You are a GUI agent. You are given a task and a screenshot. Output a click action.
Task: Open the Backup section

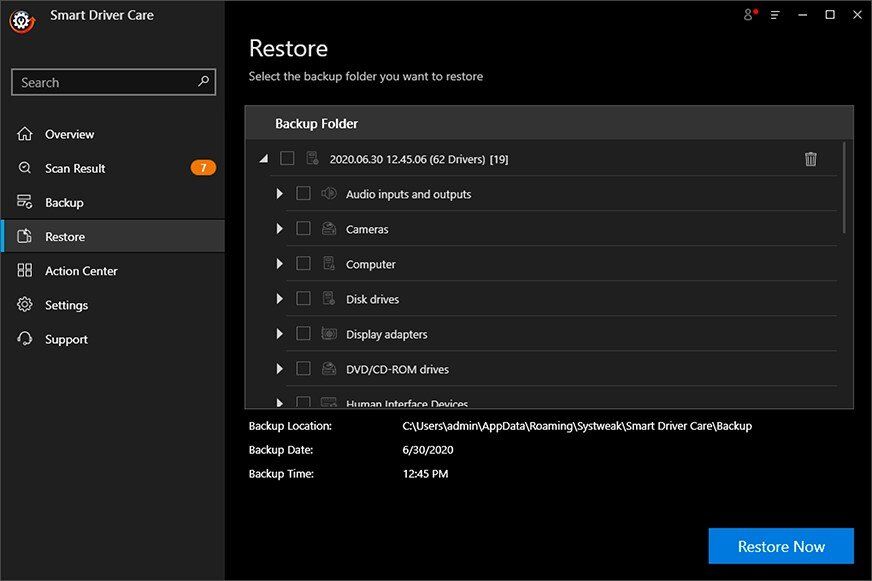coord(113,202)
